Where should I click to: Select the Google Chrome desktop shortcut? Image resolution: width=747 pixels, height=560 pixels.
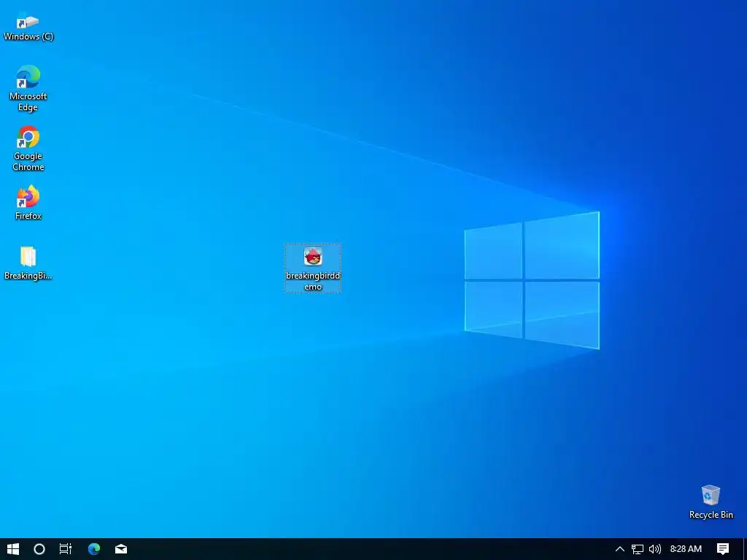click(28, 148)
